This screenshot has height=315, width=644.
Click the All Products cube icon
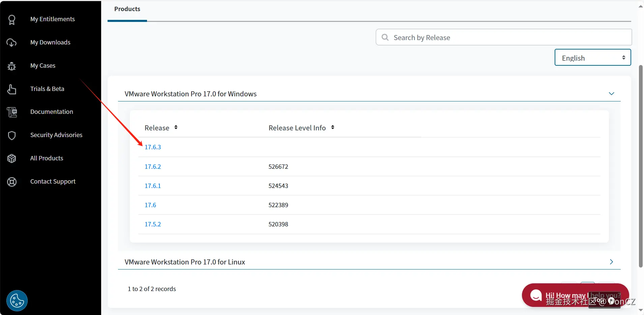(12, 158)
